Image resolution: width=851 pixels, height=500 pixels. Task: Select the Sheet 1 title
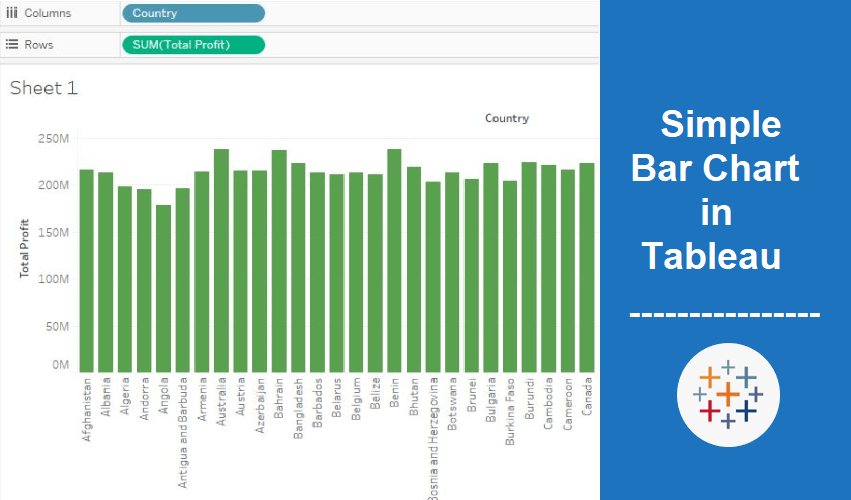coord(44,88)
